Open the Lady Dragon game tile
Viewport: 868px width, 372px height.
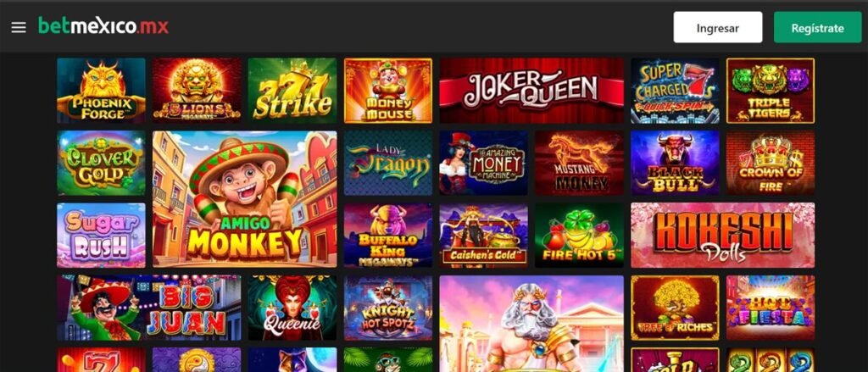[x=388, y=163]
